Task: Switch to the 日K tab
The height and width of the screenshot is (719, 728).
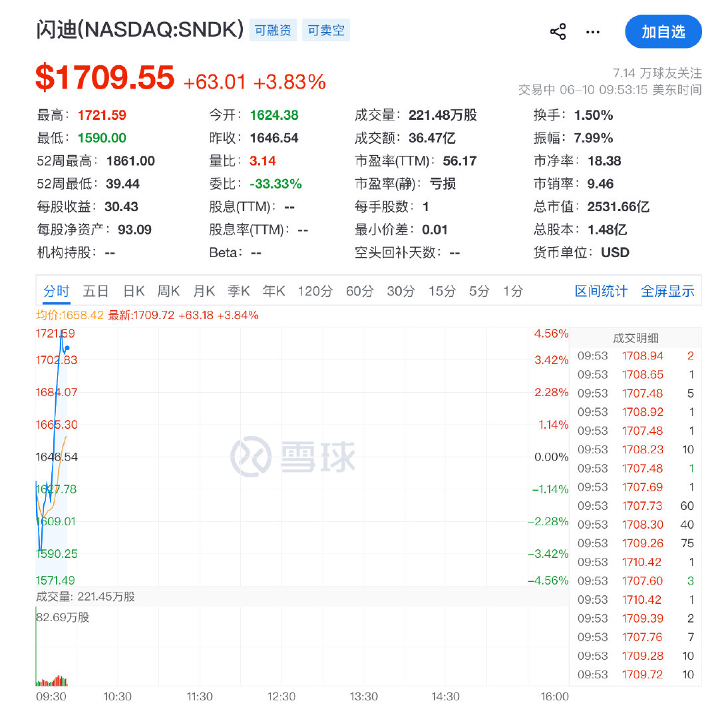Action: click(x=134, y=291)
